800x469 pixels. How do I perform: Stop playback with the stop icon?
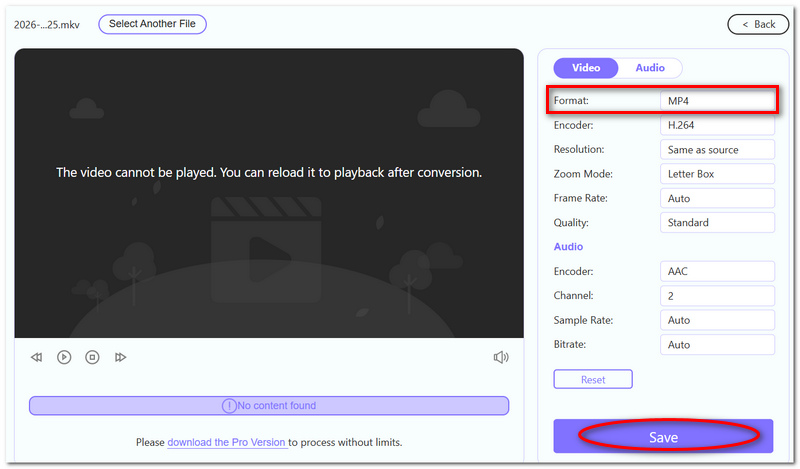tap(92, 357)
